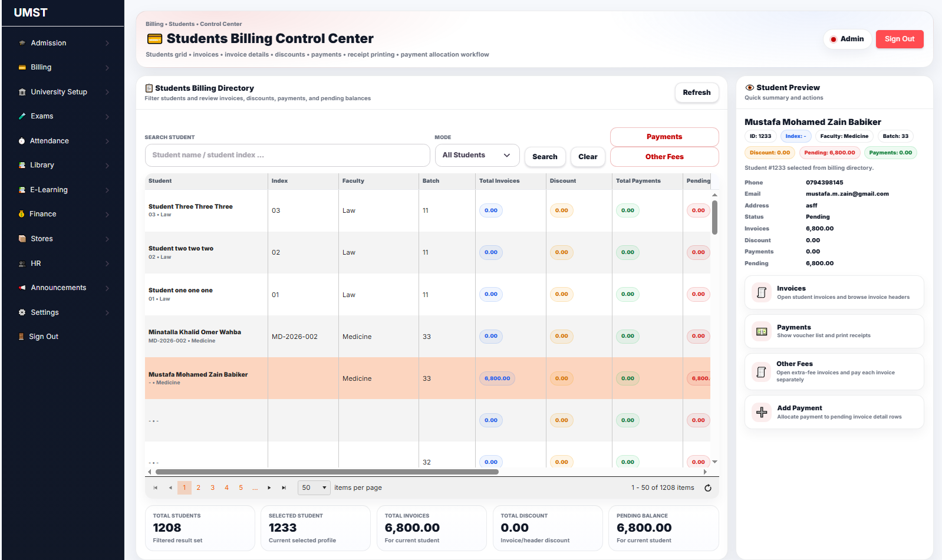Viewport: 942px width, 560px height.
Task: Go to page 2 of students grid
Action: tap(199, 487)
